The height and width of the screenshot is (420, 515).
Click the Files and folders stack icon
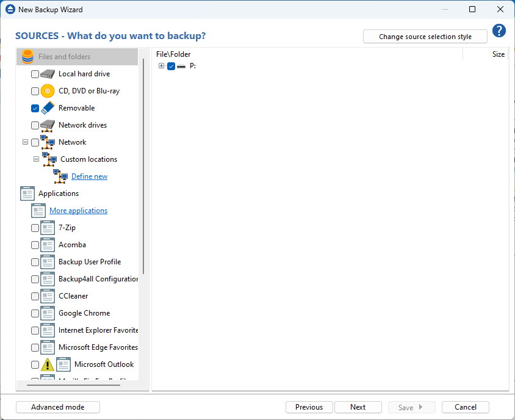[27, 57]
